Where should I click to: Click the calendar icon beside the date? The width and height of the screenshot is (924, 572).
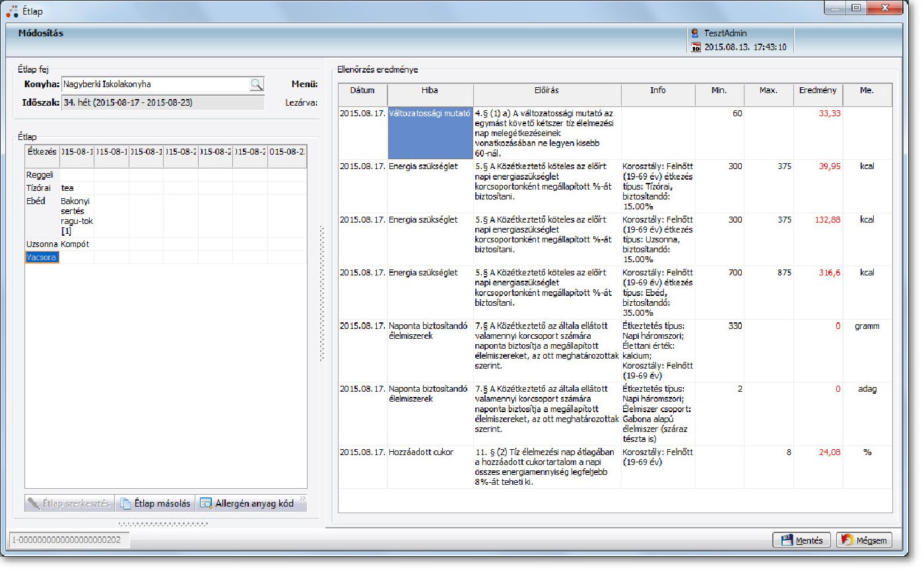695,47
